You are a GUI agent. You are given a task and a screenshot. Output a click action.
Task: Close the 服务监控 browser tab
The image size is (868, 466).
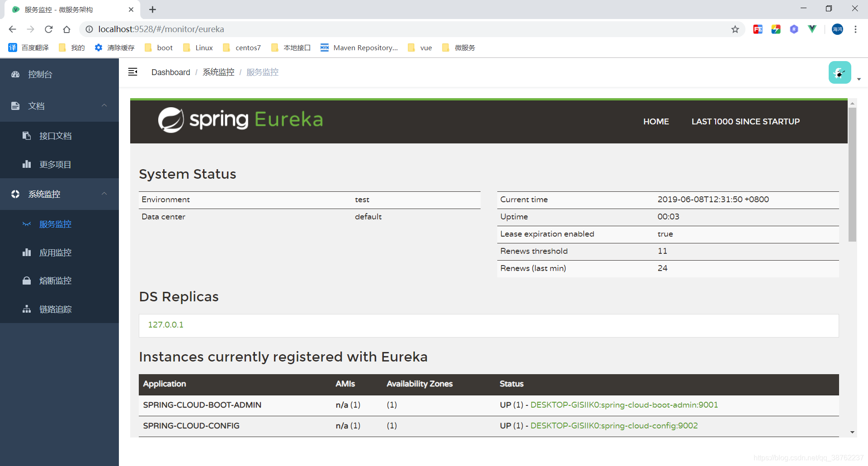tap(131, 10)
